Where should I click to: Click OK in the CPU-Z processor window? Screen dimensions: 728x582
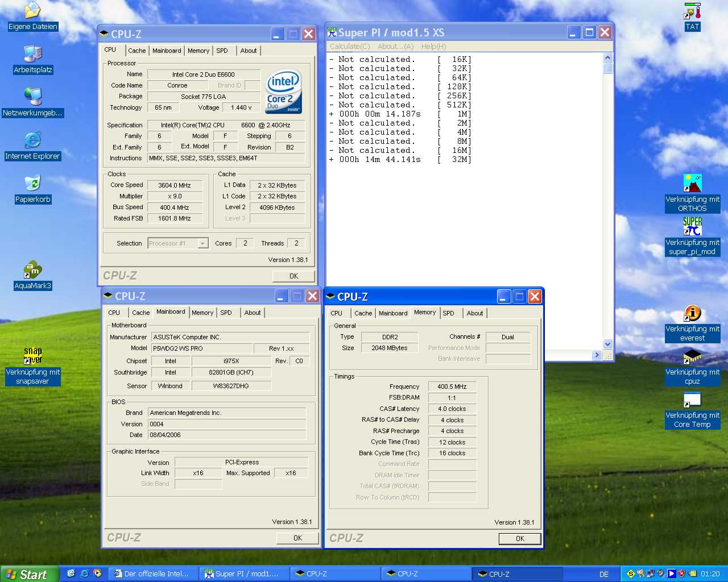pyautogui.click(x=293, y=276)
